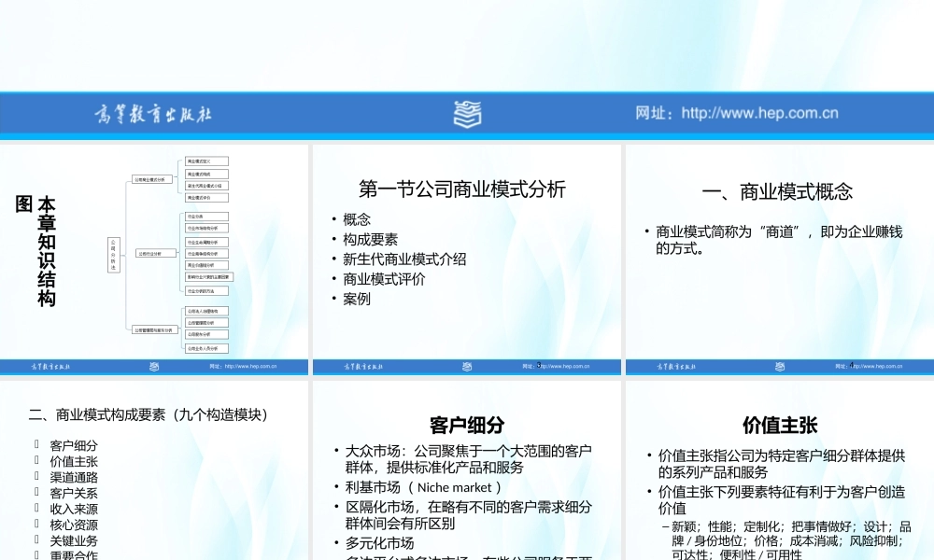Viewport: 934px width, 560px height.
Task: Click the footer emblem icon on the 第一节 slide
Action: coord(467,367)
